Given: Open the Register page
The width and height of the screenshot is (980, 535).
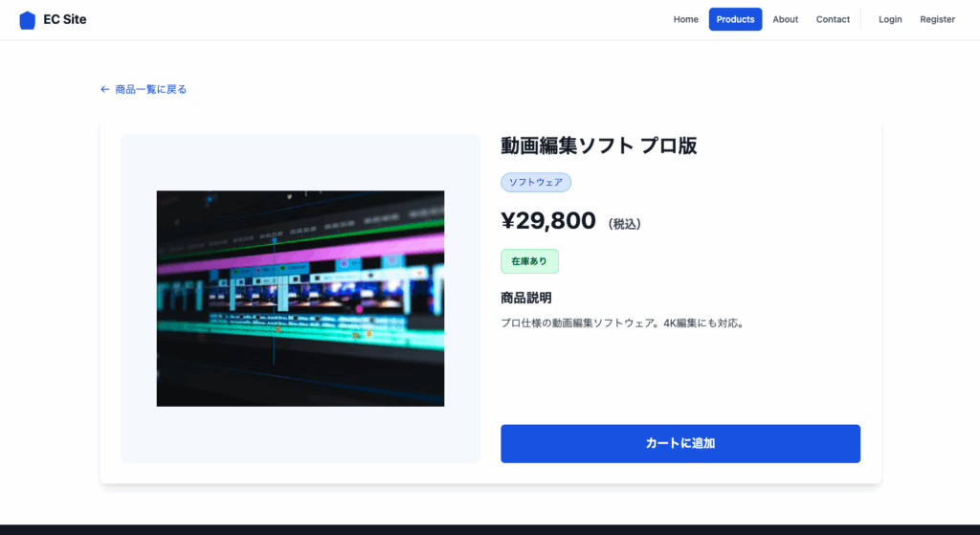Looking at the screenshot, I should tap(937, 20).
